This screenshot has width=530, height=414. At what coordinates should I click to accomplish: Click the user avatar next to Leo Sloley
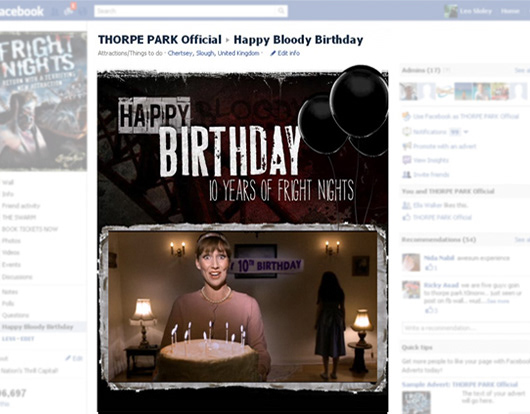click(x=451, y=11)
